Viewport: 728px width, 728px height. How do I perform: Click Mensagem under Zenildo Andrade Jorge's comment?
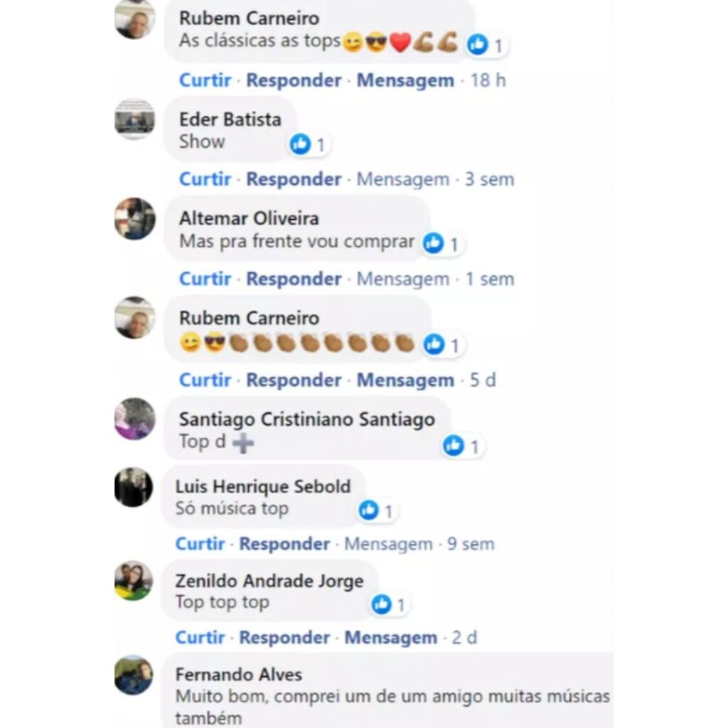390,638
